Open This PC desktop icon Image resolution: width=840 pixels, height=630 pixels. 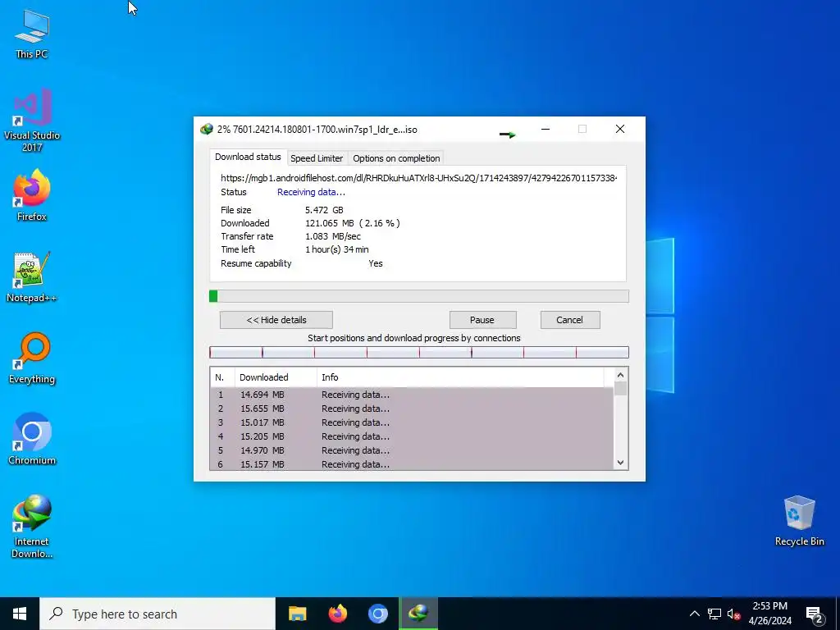tap(32, 34)
